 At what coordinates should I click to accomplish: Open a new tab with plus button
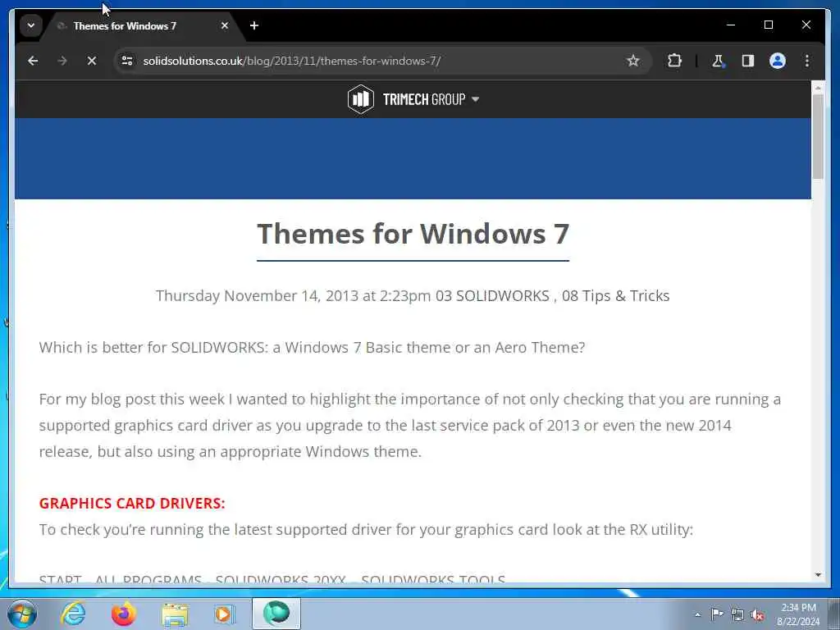[254, 25]
